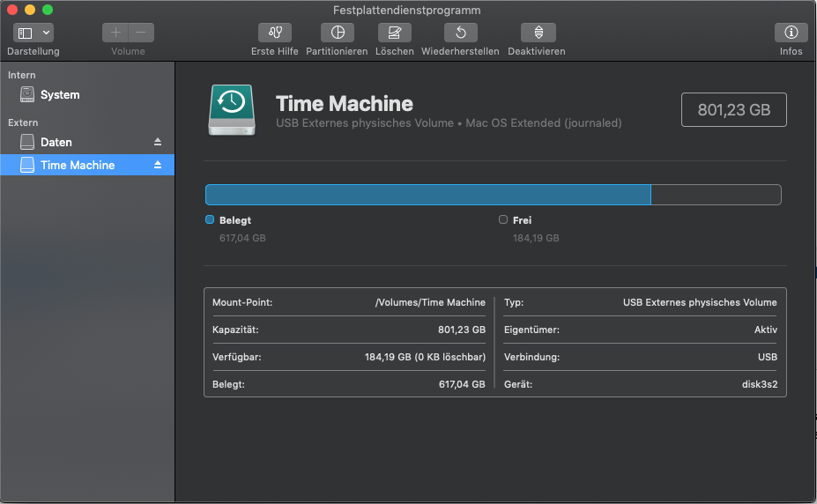Click the add volume plus button
This screenshot has height=504, width=817.
click(x=115, y=33)
